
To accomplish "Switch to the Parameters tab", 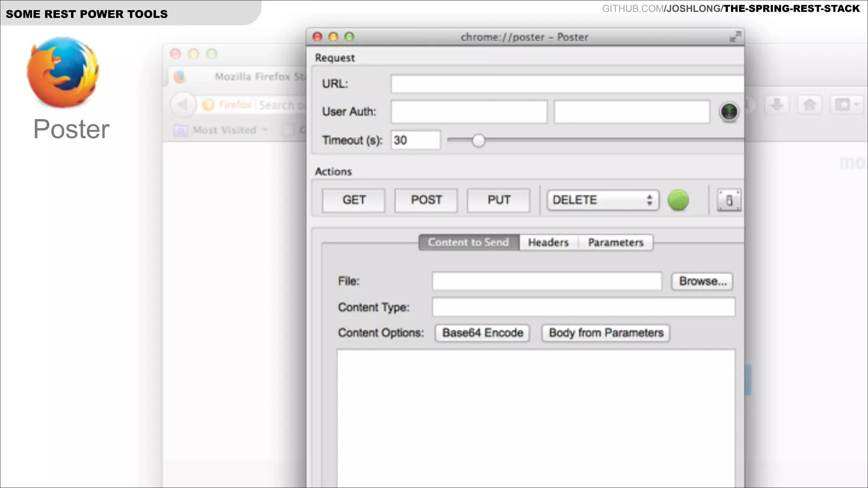I will pos(615,243).
